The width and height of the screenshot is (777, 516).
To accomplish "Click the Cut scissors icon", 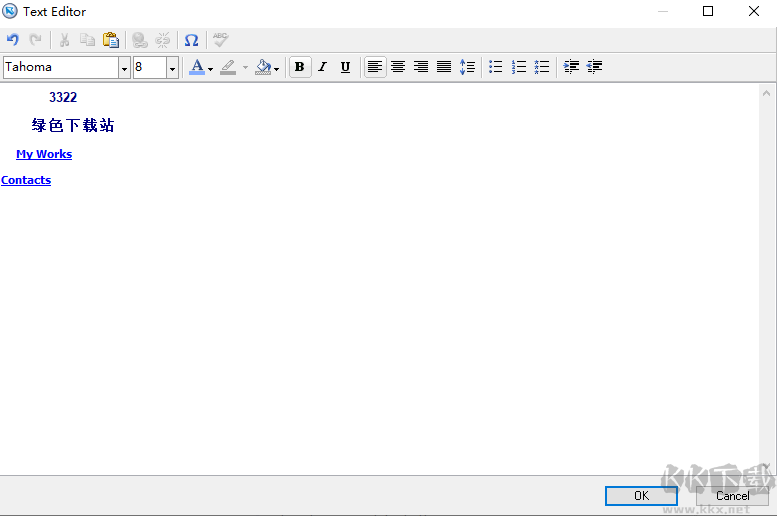I will (64, 40).
